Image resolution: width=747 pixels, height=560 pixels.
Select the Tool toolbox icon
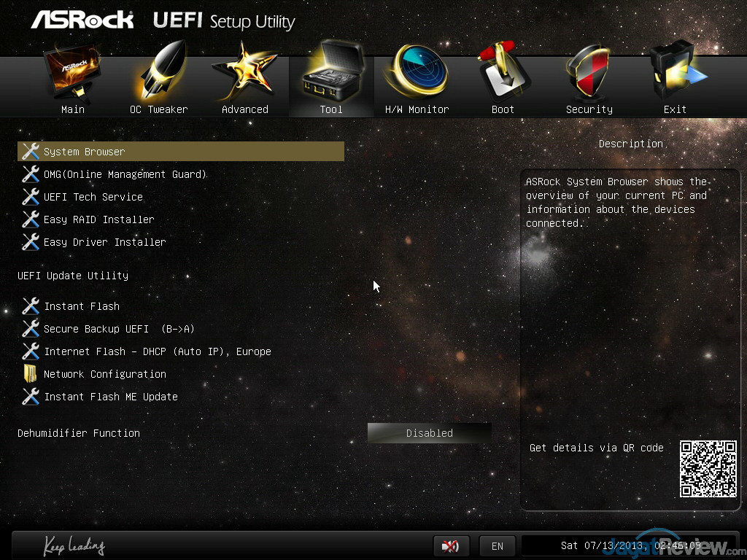tap(332, 71)
